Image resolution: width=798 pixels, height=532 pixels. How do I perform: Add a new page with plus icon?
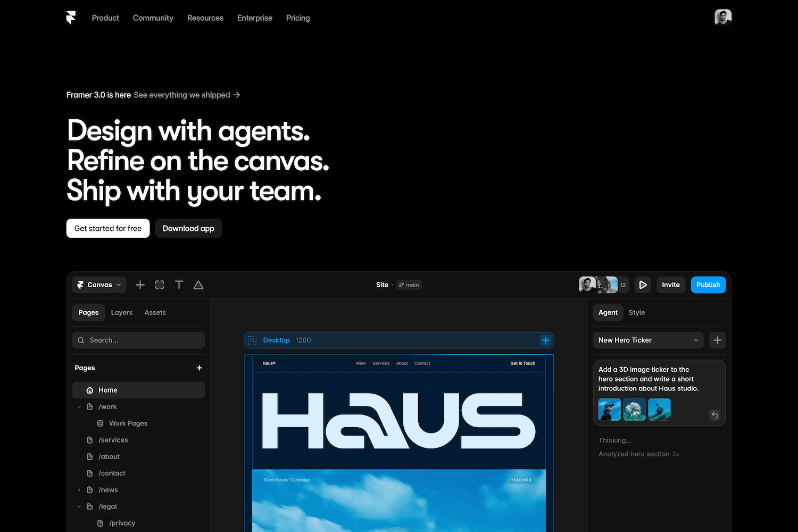(x=199, y=368)
